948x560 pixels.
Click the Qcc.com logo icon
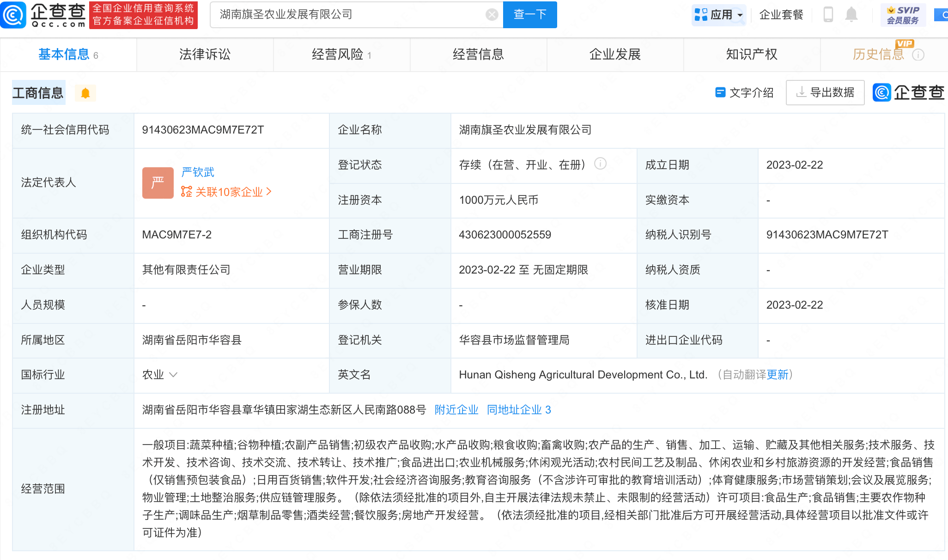click(x=13, y=15)
